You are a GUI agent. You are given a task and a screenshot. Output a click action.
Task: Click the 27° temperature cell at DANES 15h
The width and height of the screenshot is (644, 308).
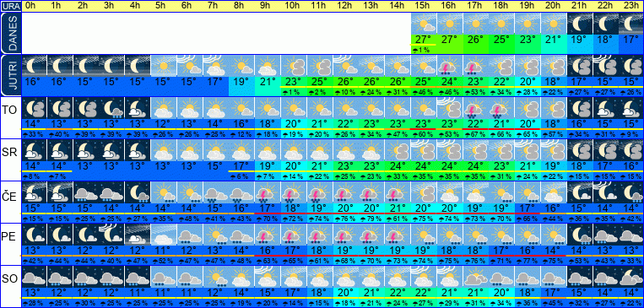click(x=423, y=40)
